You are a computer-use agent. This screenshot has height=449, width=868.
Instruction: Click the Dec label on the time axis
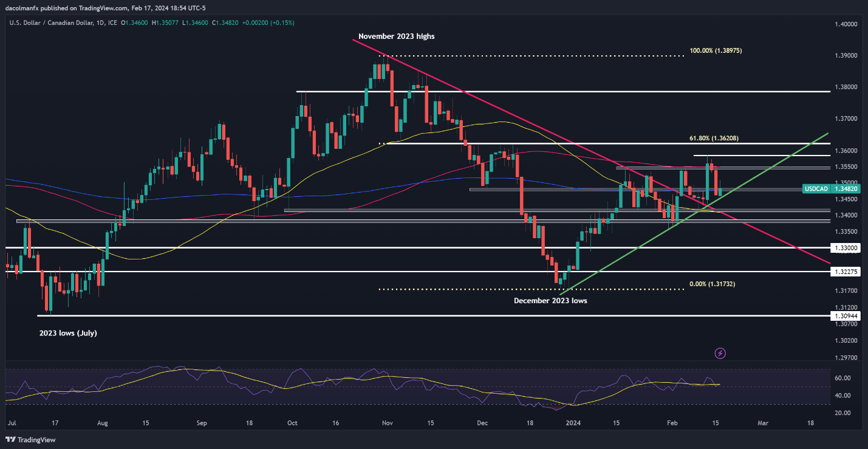point(483,422)
